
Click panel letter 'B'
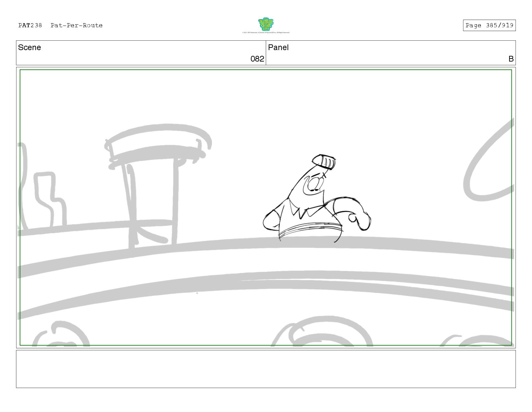[511, 59]
